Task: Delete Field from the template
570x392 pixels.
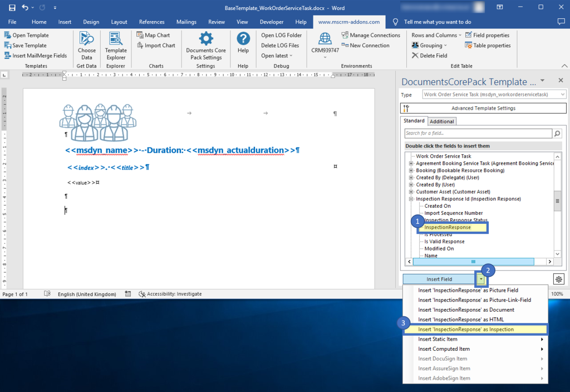Action: click(429, 56)
